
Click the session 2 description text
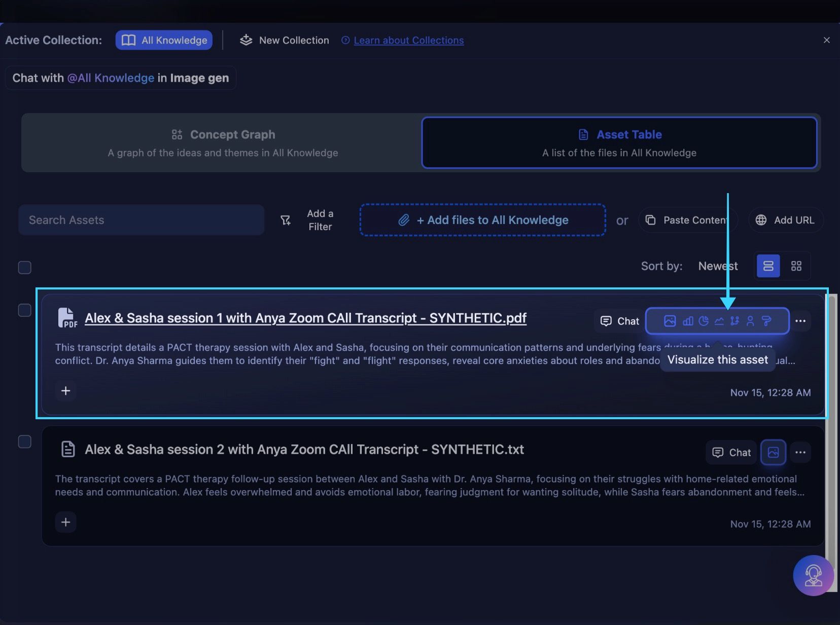click(x=430, y=485)
